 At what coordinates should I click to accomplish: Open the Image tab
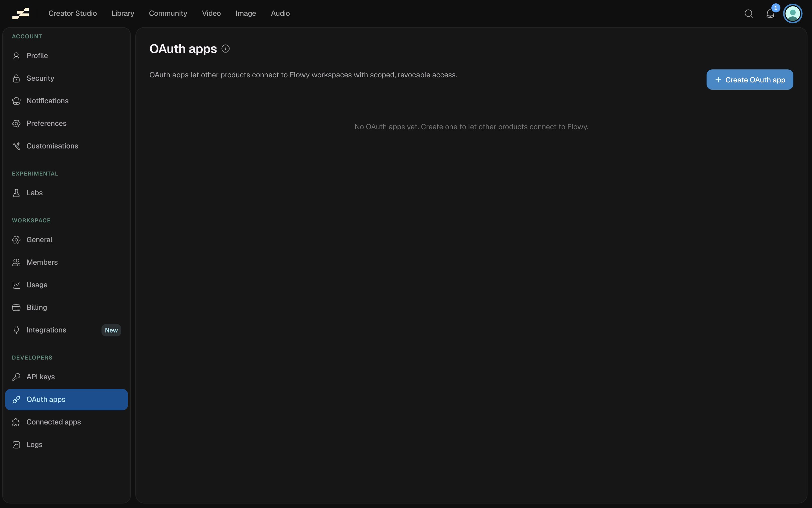246,14
